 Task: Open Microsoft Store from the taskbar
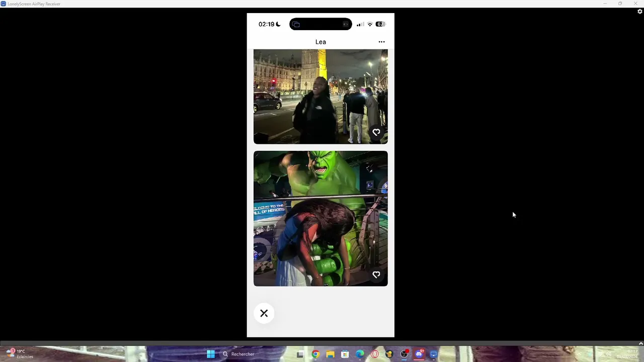click(345, 354)
